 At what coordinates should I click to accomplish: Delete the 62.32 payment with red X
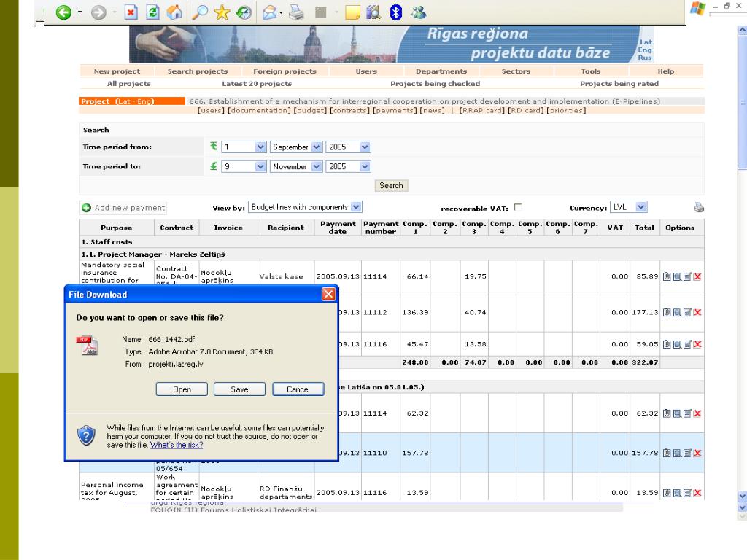pyautogui.click(x=697, y=413)
